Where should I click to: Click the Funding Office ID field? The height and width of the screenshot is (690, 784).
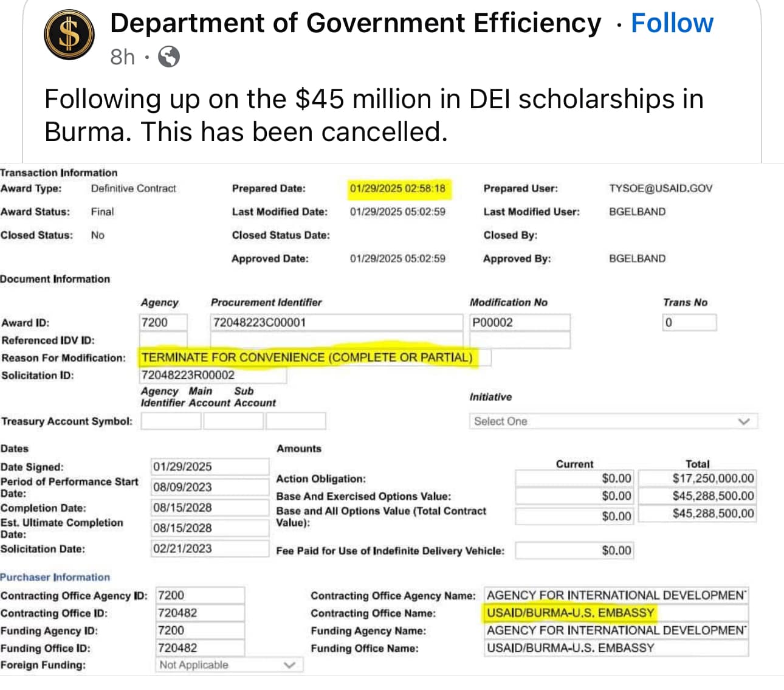coord(201,648)
